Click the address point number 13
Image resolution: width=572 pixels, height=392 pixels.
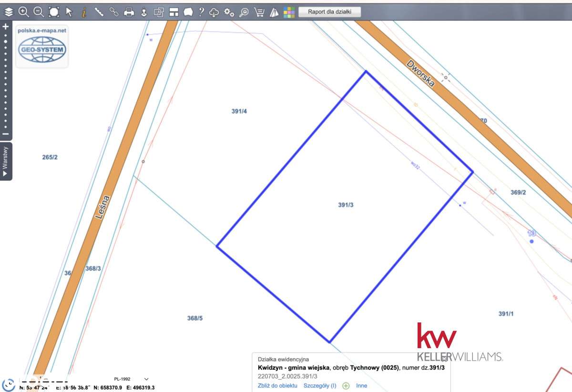pyautogui.click(x=531, y=233)
